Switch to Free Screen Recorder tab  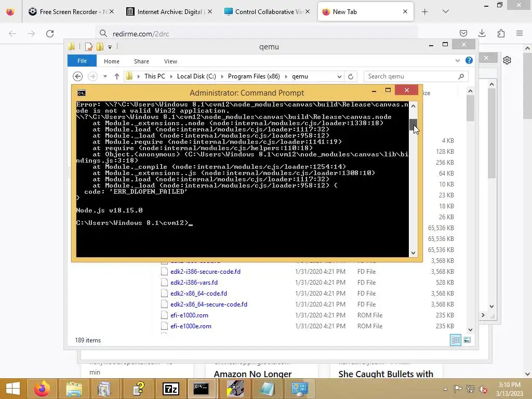[71, 11]
